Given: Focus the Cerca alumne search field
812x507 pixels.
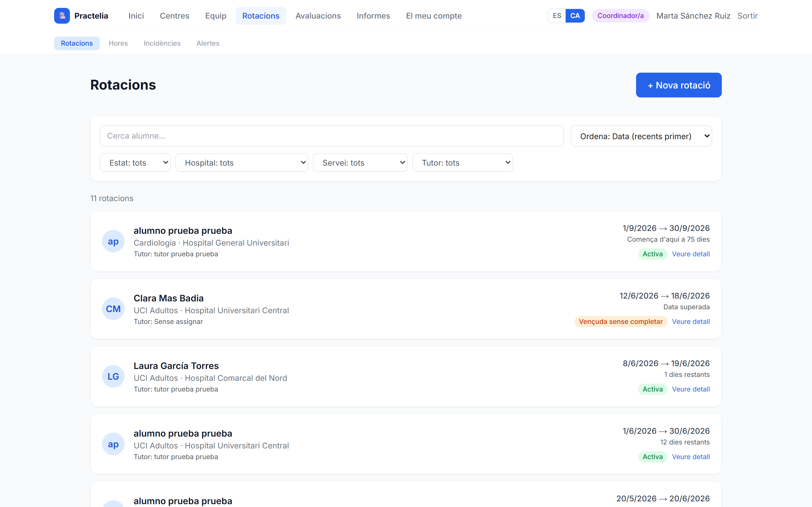Looking at the screenshot, I should click(332, 136).
